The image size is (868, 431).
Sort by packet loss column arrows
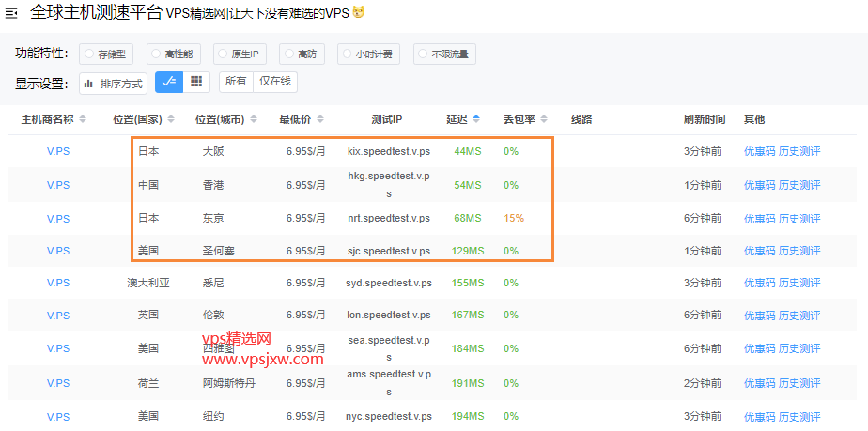(x=544, y=119)
